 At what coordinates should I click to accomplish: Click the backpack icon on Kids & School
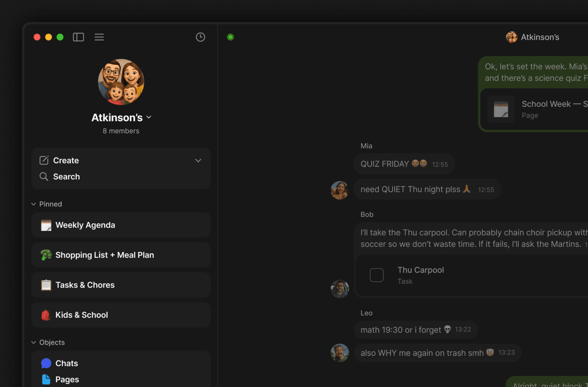(x=46, y=315)
